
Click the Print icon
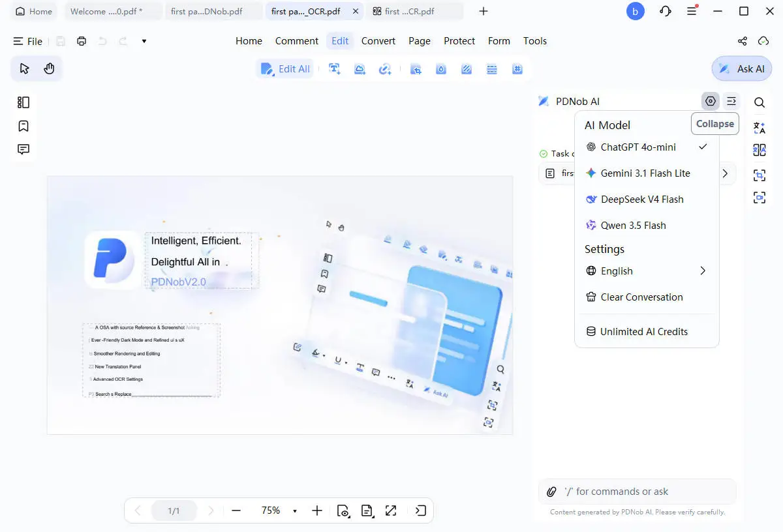(82, 41)
